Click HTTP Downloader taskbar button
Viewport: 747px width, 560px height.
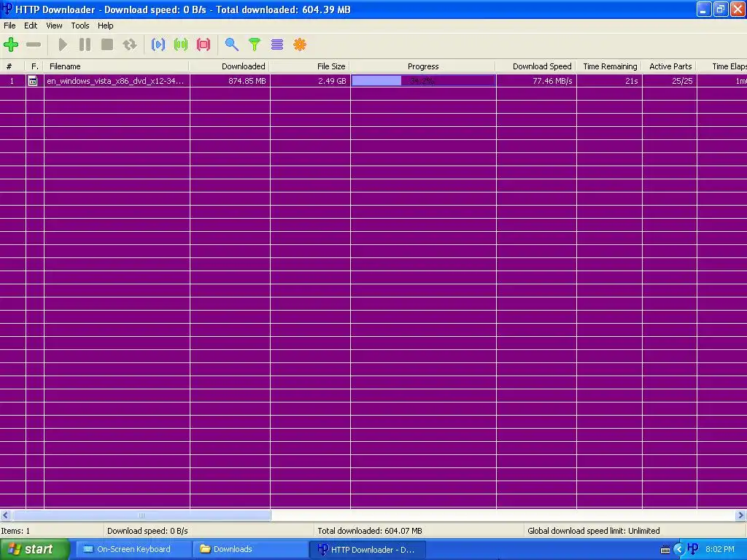click(x=368, y=550)
